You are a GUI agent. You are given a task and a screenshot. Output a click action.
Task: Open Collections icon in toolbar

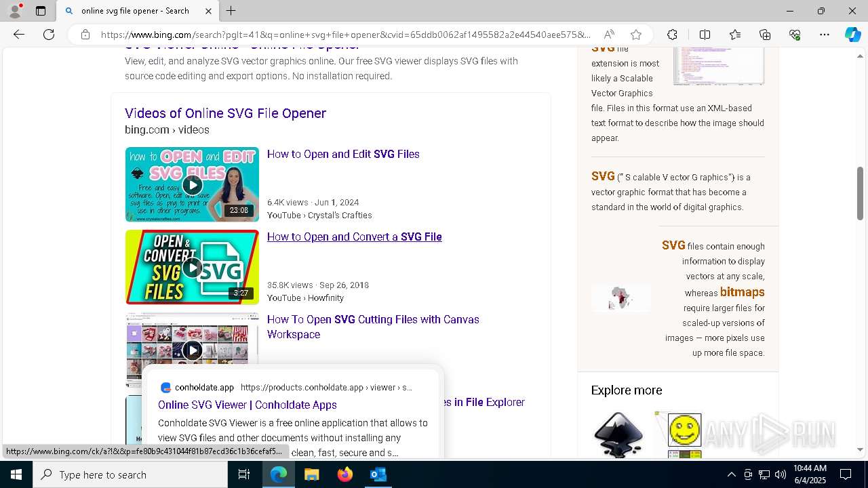pyautogui.click(x=765, y=35)
